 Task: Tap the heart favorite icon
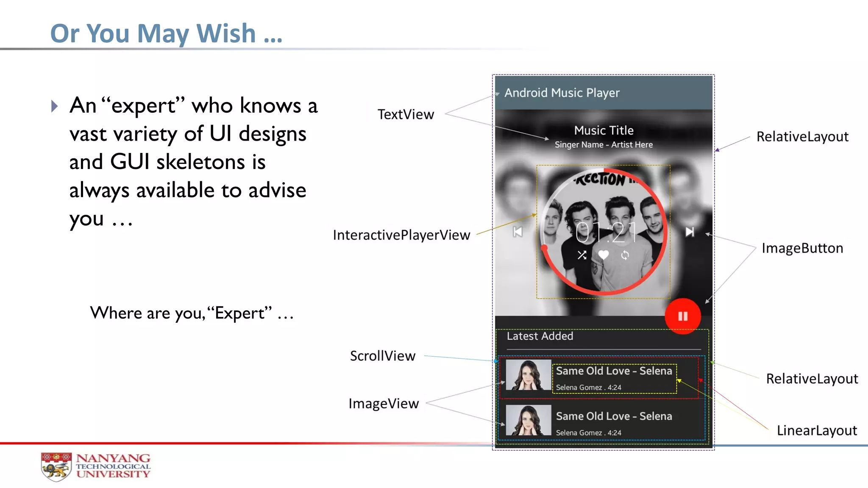[604, 255]
